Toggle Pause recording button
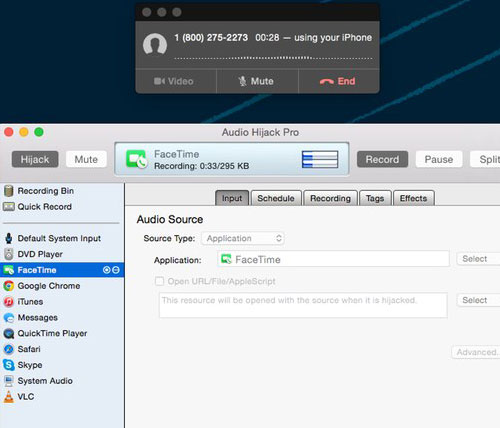This screenshot has width=500, height=428. click(439, 159)
